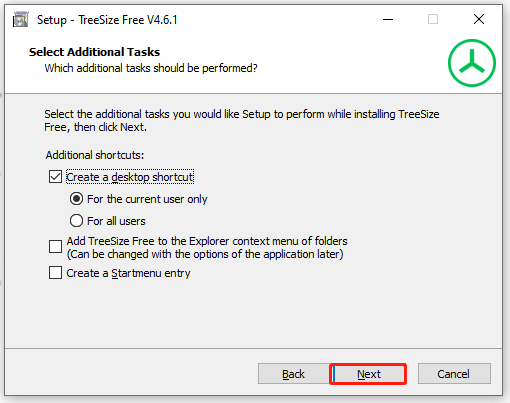Select the For the current user only radio
The image size is (510, 403).
(x=76, y=199)
